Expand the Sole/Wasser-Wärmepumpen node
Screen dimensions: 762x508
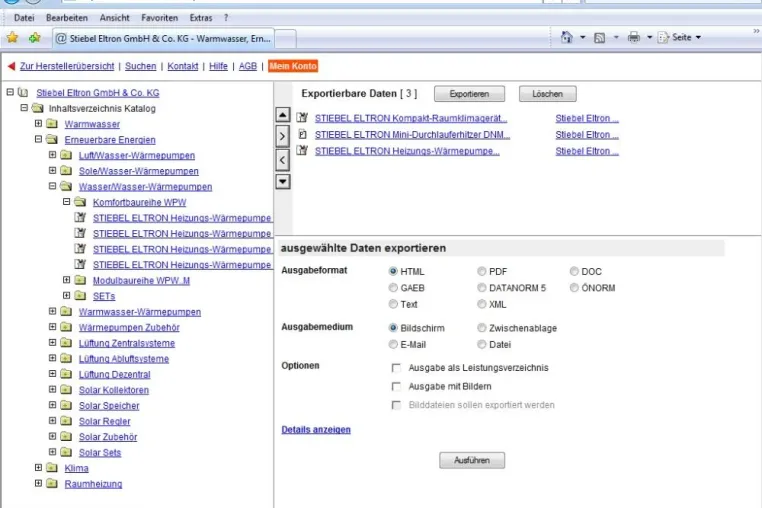point(52,170)
